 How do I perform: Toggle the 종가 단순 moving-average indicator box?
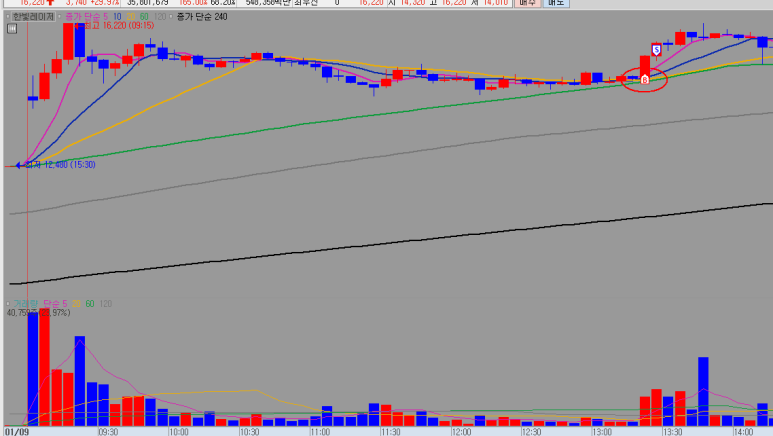click(60, 17)
